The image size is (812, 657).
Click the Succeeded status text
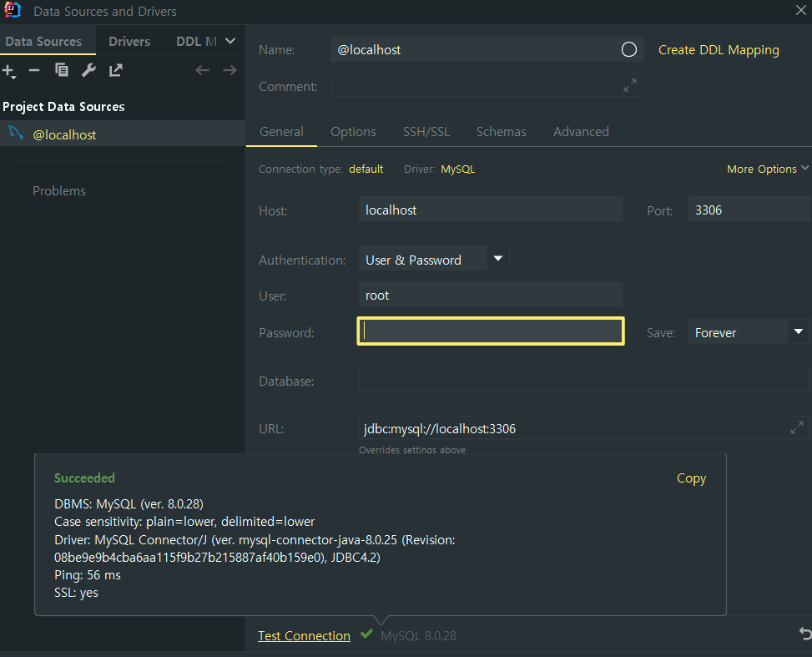(x=84, y=478)
